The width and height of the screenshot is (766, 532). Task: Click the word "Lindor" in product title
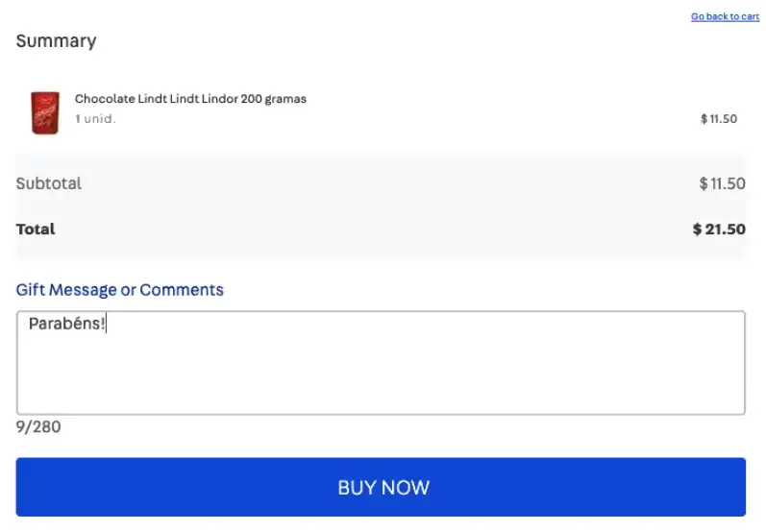(x=221, y=99)
